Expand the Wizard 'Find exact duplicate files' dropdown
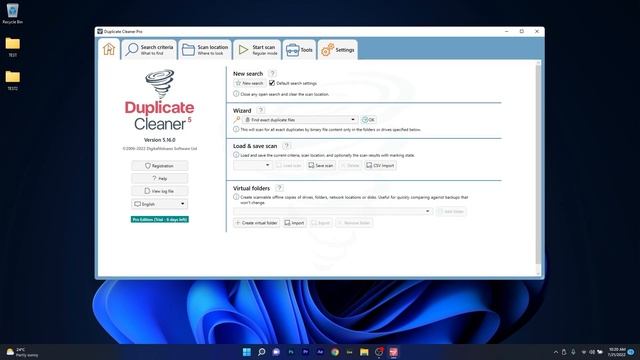The image size is (640, 360). 300,120
